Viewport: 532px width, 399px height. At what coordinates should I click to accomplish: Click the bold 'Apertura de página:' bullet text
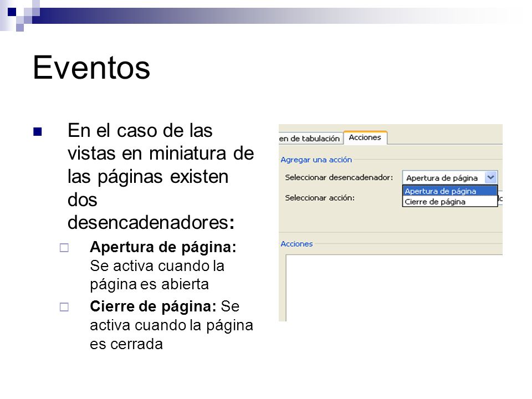[163, 247]
